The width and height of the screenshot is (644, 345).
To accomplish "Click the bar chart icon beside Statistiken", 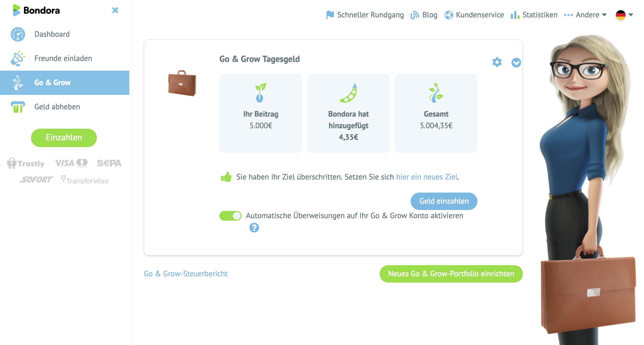I will [x=515, y=15].
